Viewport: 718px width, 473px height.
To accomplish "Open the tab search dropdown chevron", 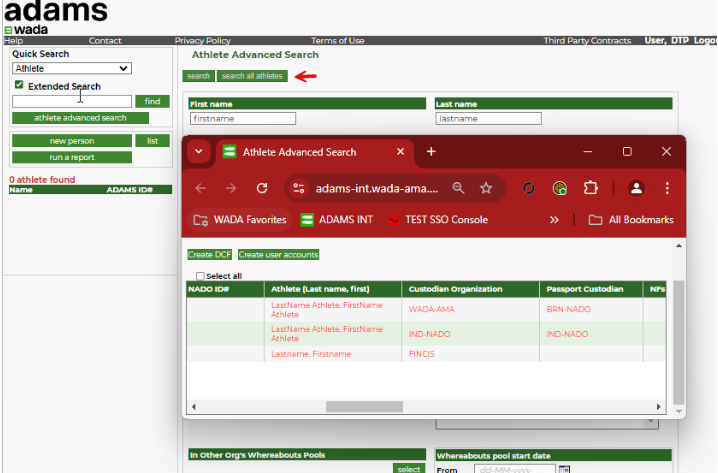I will coord(199,152).
